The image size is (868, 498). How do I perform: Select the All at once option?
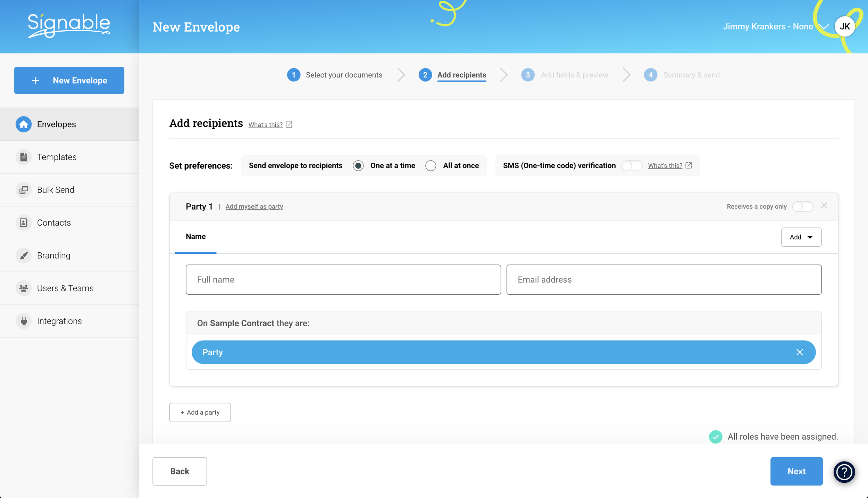[431, 166]
